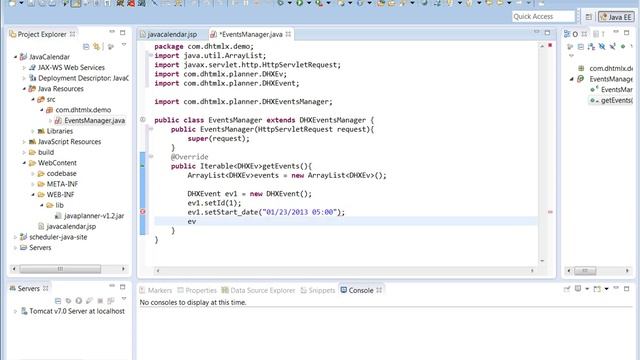Select com.dhtmlx.demo in Outline view
Viewport: 640px width, 360px height.
[x=606, y=69]
